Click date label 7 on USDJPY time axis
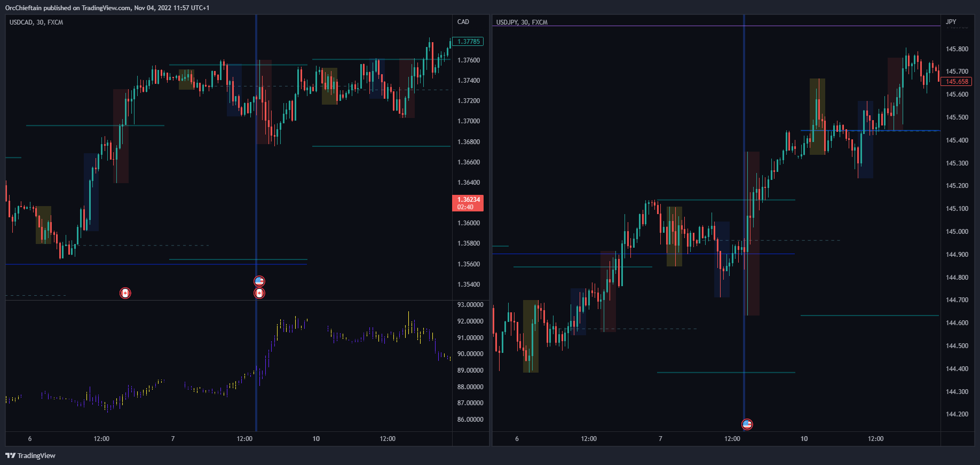The image size is (980, 465). click(660, 439)
